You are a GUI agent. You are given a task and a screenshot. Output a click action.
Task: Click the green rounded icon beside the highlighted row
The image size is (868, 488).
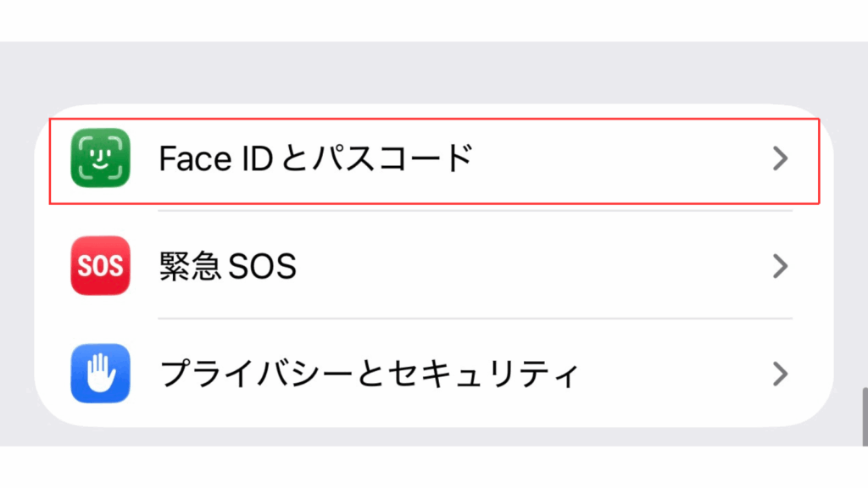[x=99, y=159]
